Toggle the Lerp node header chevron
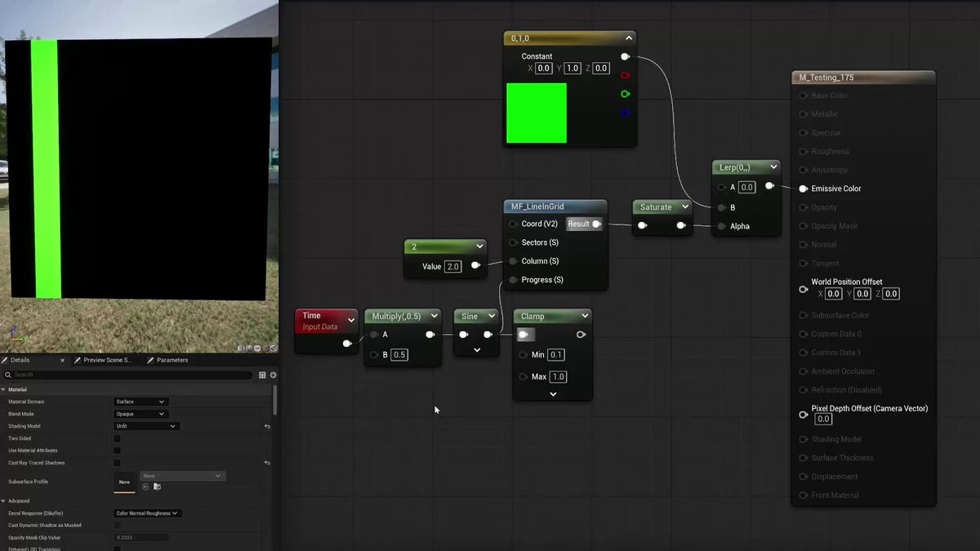This screenshot has height=551, width=980. pyautogui.click(x=773, y=167)
